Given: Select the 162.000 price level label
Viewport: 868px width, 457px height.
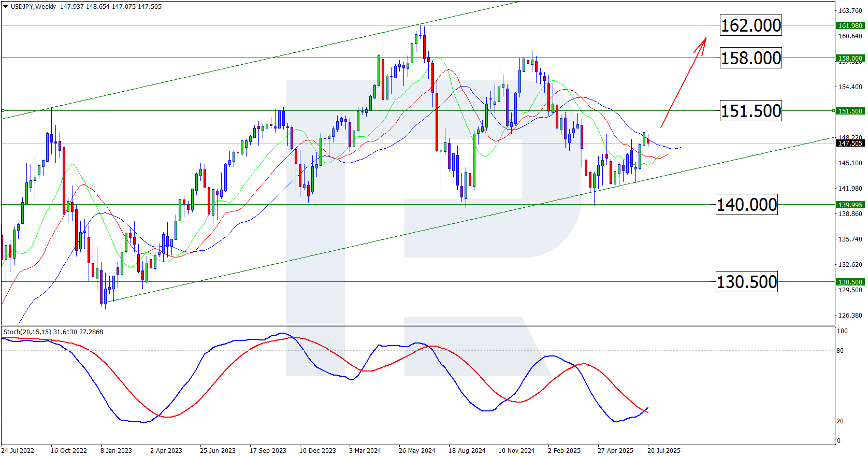Looking at the screenshot, I should [x=750, y=25].
